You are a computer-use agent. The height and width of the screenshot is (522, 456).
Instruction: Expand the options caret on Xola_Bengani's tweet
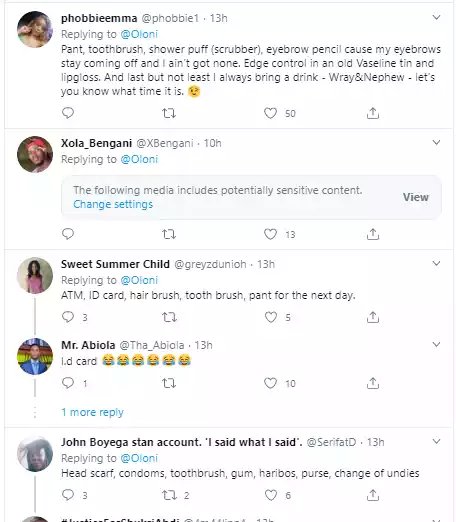tap(436, 143)
